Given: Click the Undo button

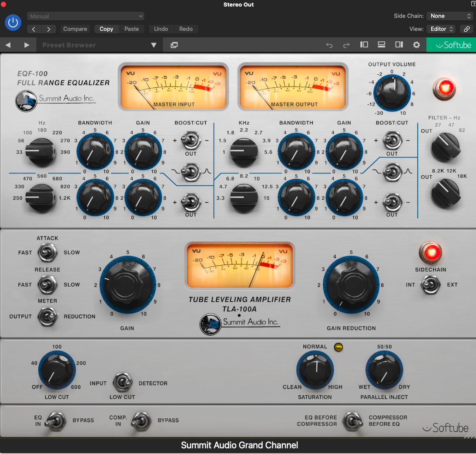Looking at the screenshot, I should click(x=161, y=29).
